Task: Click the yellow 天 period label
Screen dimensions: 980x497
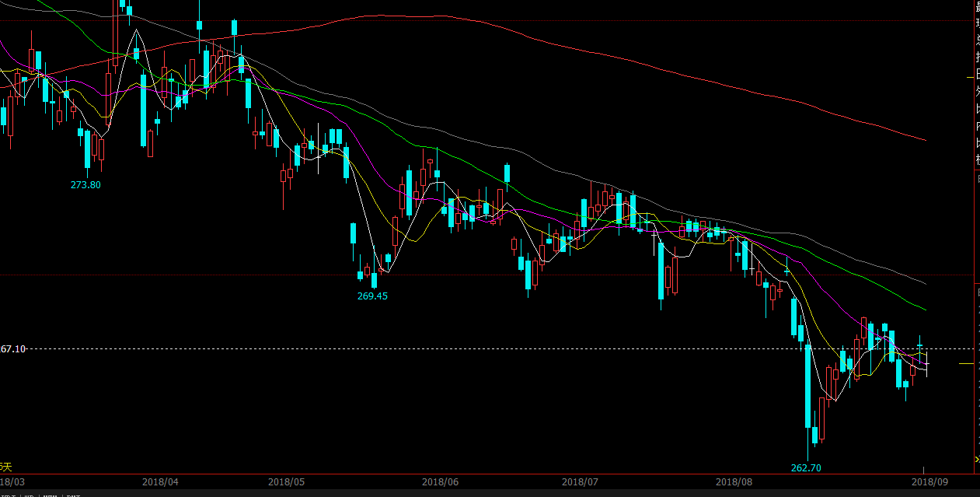Action: [6, 467]
